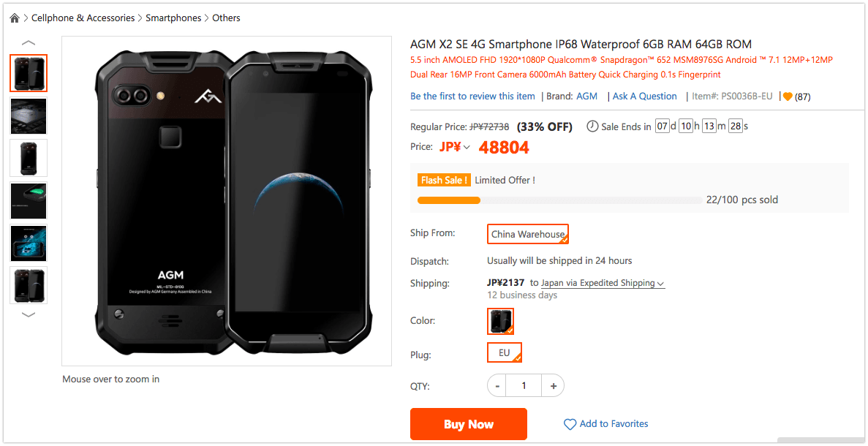Viewport: 868px width, 446px height.
Task: Go to Cellphone & Accessories breadcrumb
Action: click(83, 18)
